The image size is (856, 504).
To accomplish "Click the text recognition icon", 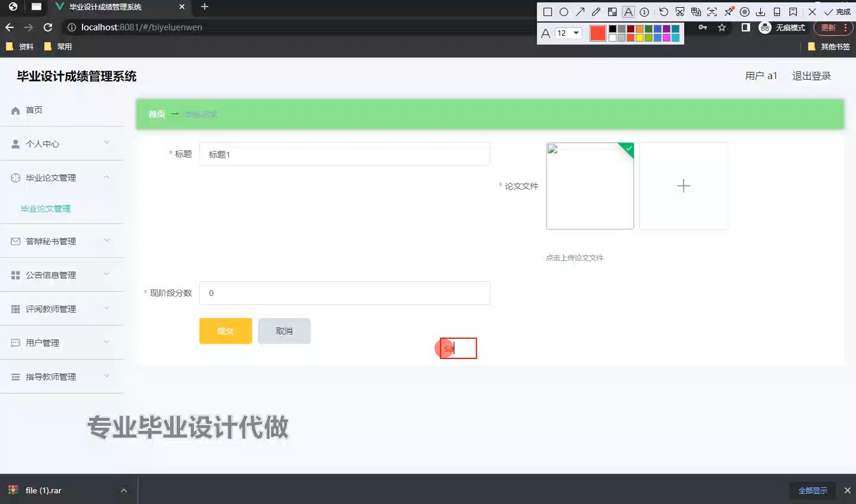I will pyautogui.click(x=712, y=12).
